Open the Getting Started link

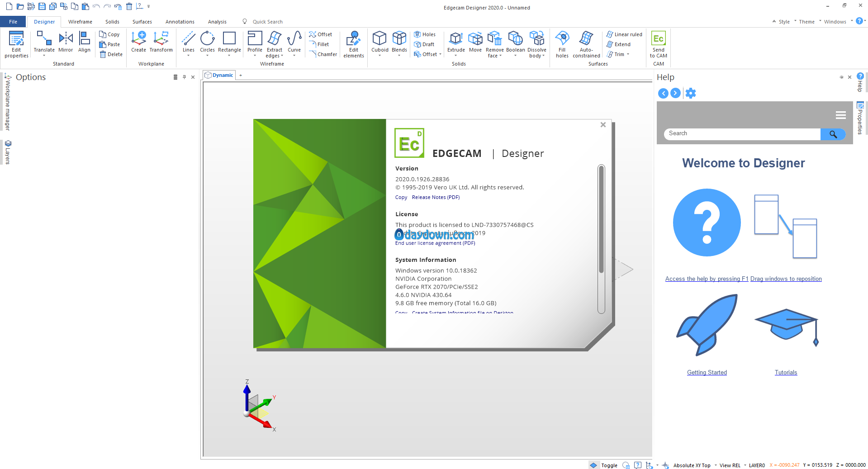click(x=707, y=373)
